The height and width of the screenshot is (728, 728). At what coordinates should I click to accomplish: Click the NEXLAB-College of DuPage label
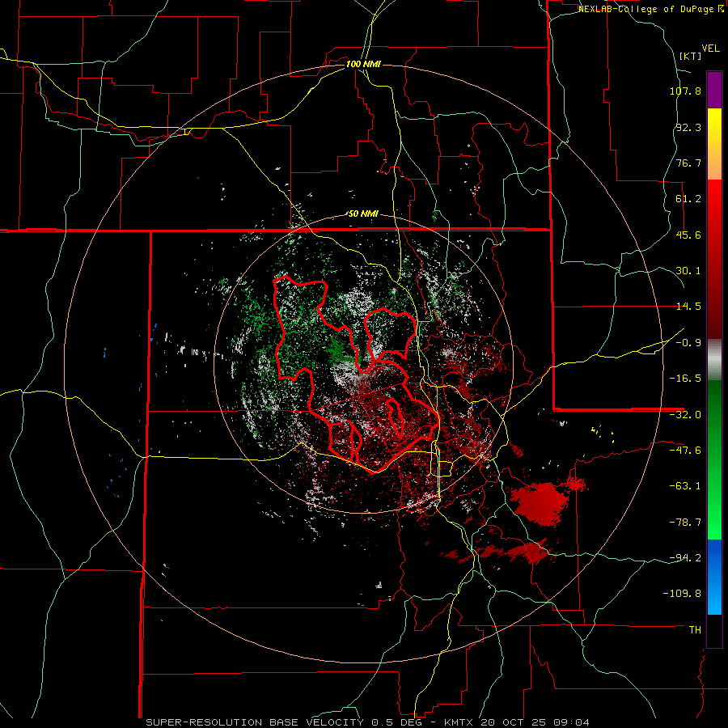point(650,9)
